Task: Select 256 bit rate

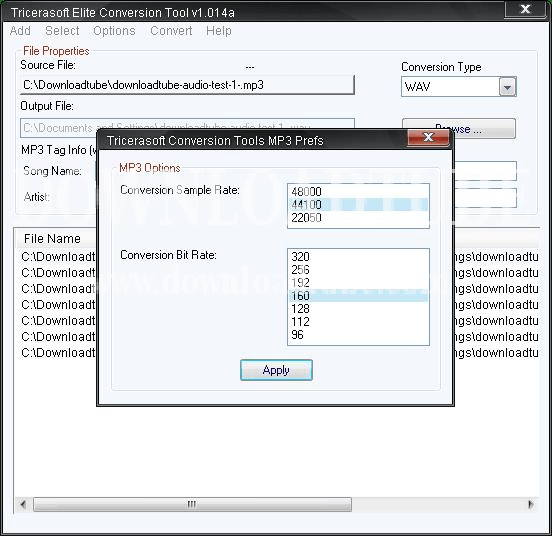Action: [x=358, y=270]
